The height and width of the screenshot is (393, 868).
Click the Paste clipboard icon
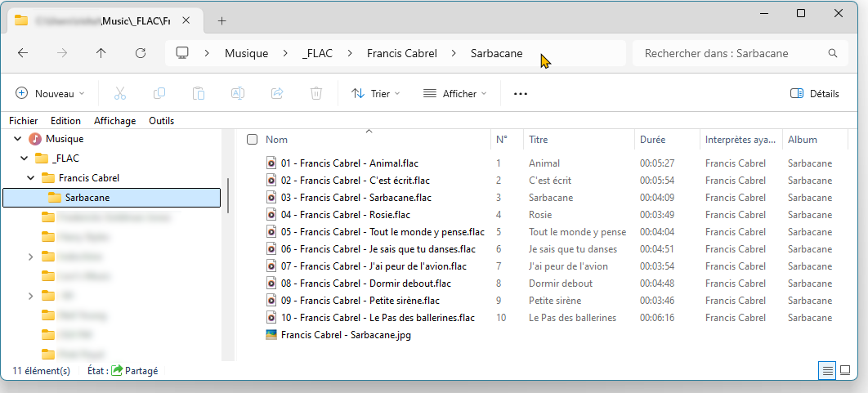198,93
